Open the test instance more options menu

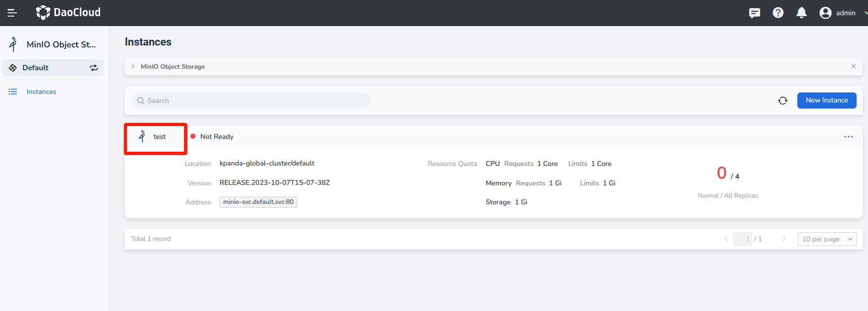click(x=849, y=137)
